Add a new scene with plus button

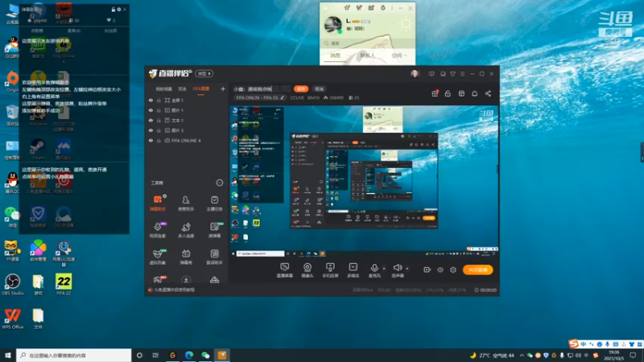(223, 88)
